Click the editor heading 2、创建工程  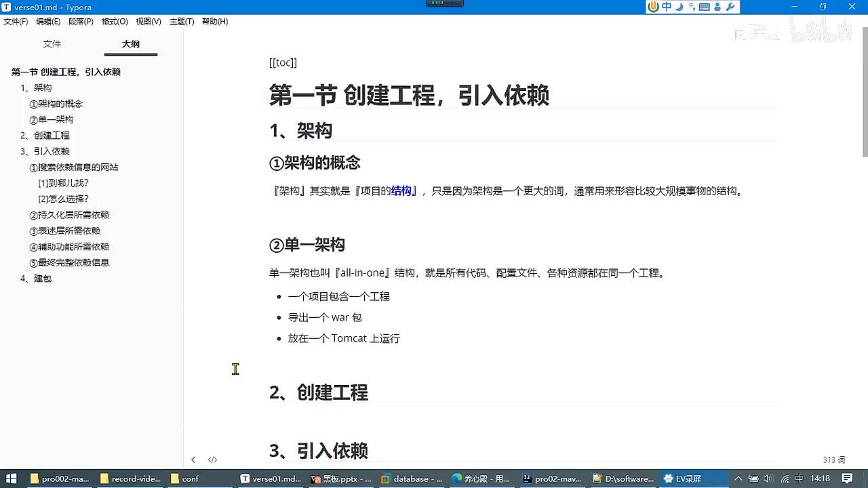click(x=319, y=392)
